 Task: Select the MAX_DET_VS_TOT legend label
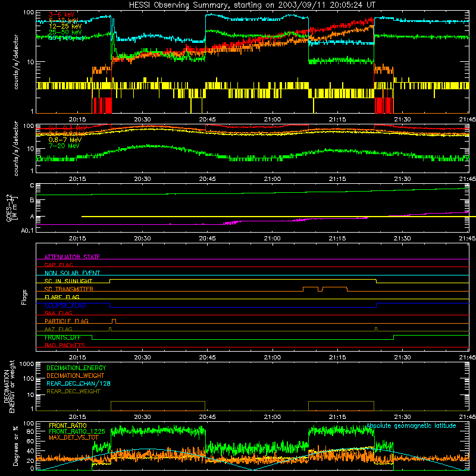click(74, 437)
